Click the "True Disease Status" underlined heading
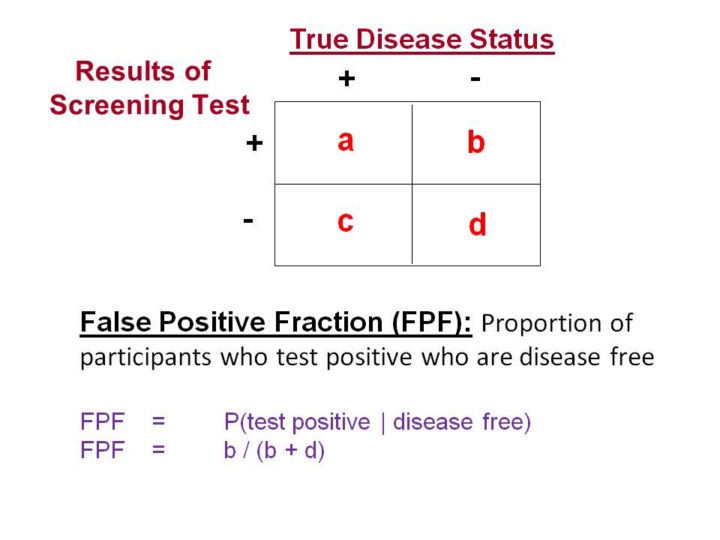720x540 pixels. [x=421, y=40]
